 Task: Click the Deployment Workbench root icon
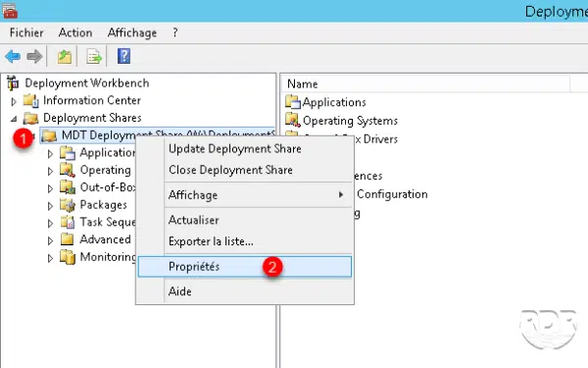pos(13,83)
